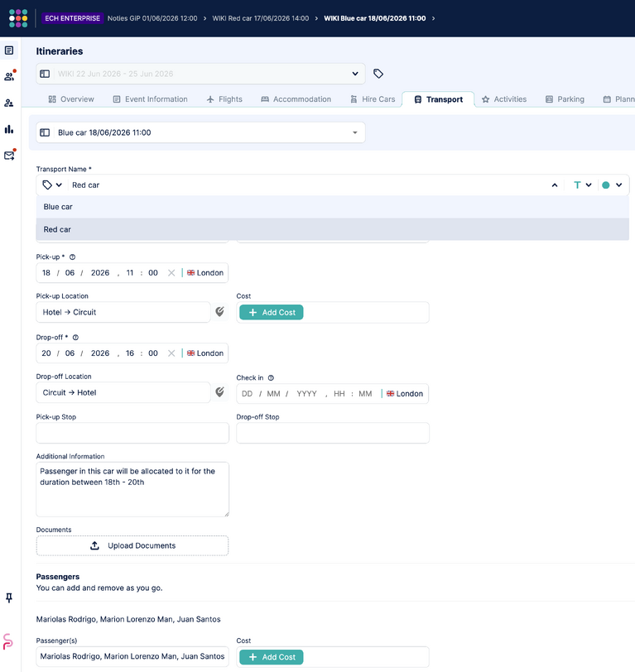Switch to the Accommodation tab
The height and width of the screenshot is (672, 635).
tap(296, 99)
